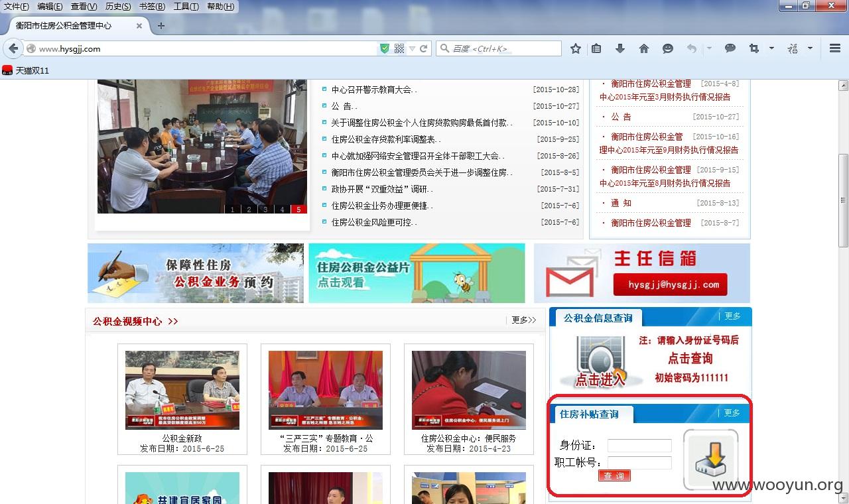The height and width of the screenshot is (504, 849).
Task: Open a new tab with plus button
Action: tap(161, 26)
